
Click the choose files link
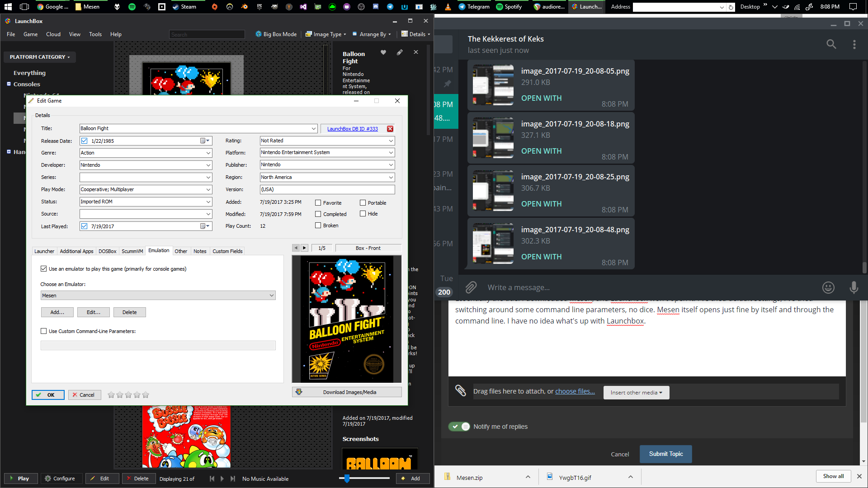point(575,391)
